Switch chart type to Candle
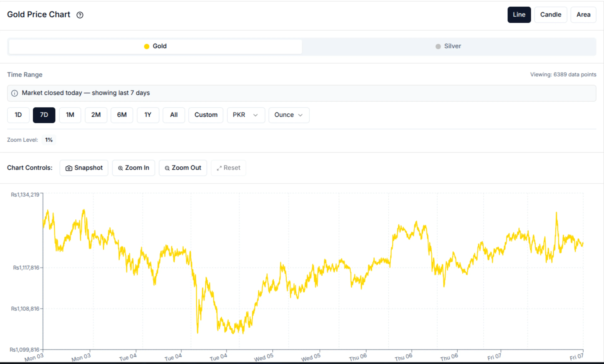The height and width of the screenshot is (364, 604). point(551,15)
